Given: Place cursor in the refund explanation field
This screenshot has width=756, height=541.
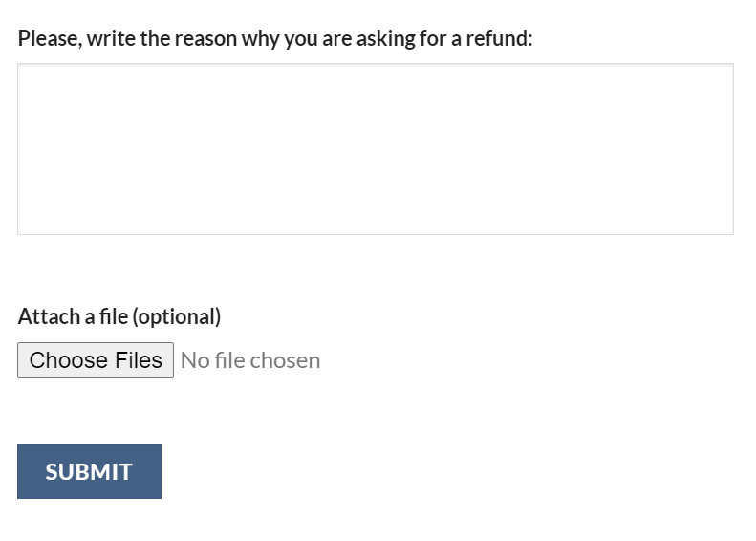Looking at the screenshot, I should click(375, 149).
